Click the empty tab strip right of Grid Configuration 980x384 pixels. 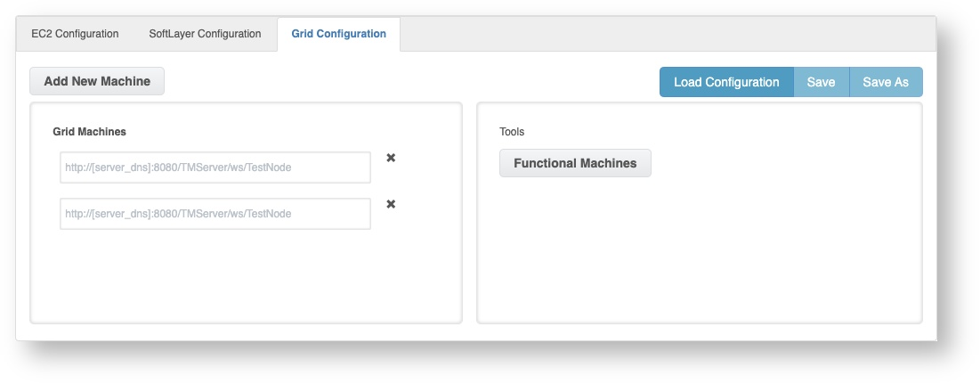point(668,34)
